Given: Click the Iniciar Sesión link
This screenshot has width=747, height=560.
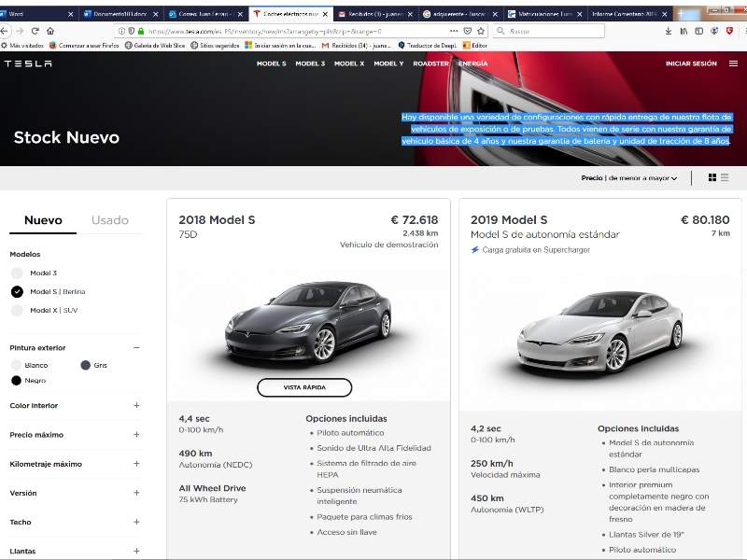Looking at the screenshot, I should 691,63.
